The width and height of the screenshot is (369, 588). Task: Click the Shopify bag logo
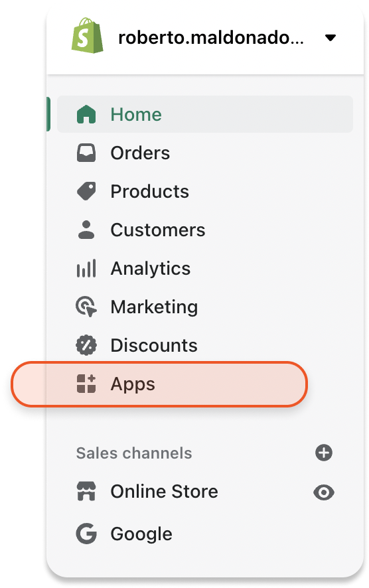tap(88, 36)
